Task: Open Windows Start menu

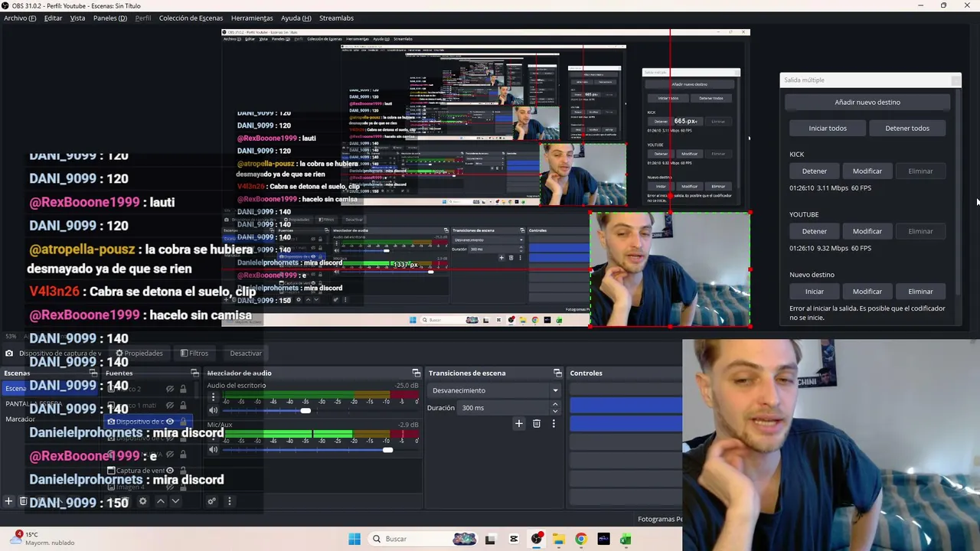Action: (354, 539)
